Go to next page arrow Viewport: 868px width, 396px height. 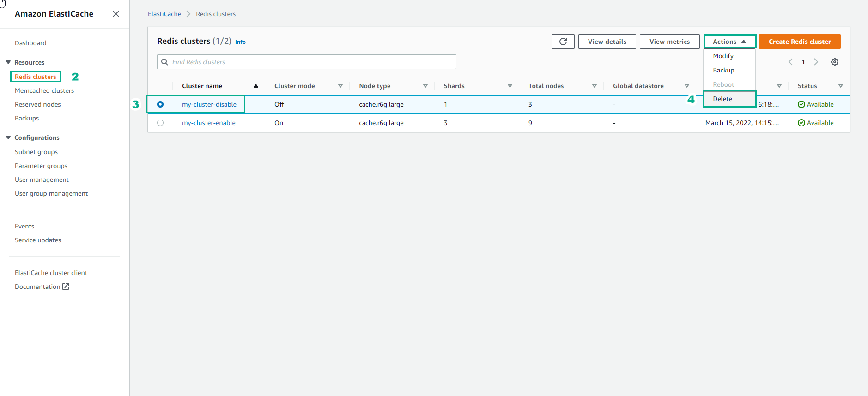816,62
